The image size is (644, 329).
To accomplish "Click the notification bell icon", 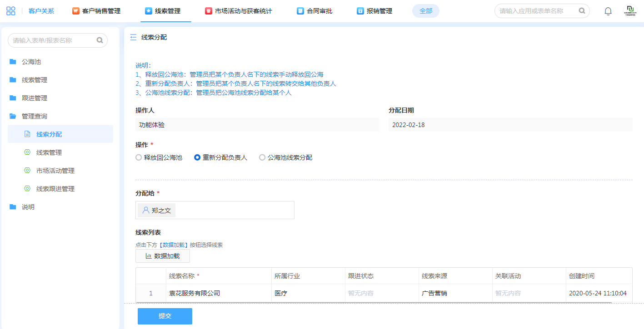I will coord(608,11).
